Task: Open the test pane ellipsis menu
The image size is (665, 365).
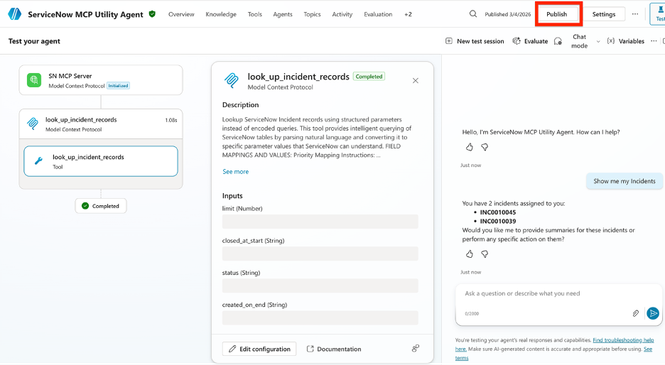Action: [654, 41]
